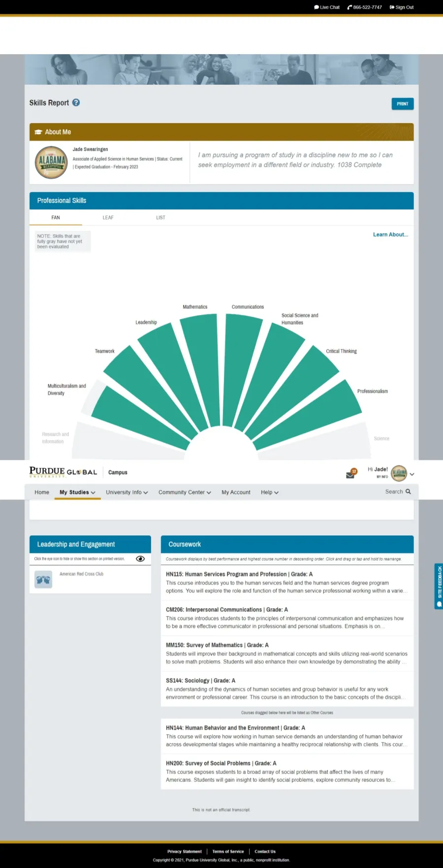This screenshot has height=868, width=443.
Task: Click the Skills Report help question icon
Action: [x=76, y=102]
